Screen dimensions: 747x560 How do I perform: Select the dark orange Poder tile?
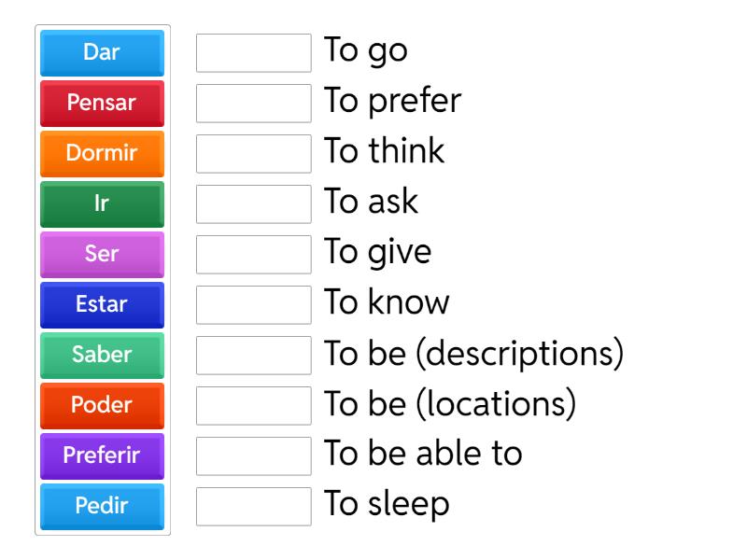(101, 406)
